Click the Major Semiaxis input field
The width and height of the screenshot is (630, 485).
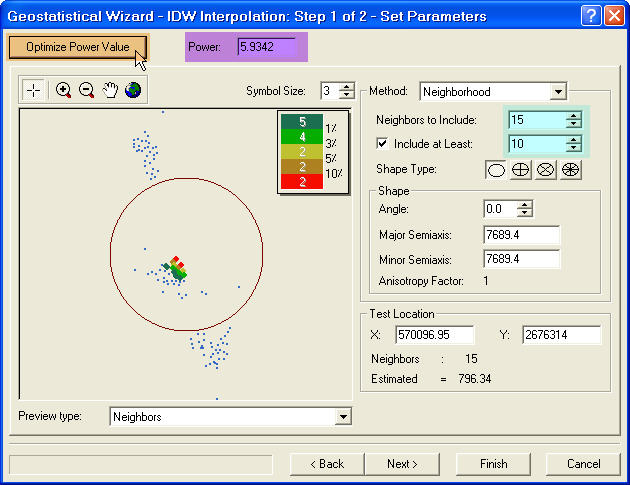pos(521,235)
